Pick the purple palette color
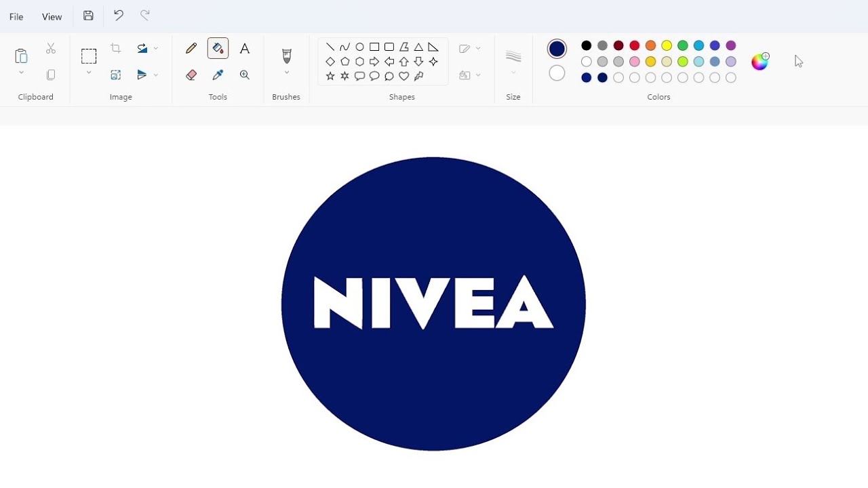Screen dimensions: 868x488 tap(731, 45)
